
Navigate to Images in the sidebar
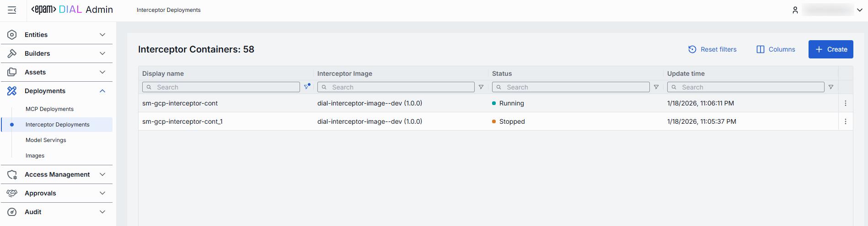coord(35,156)
